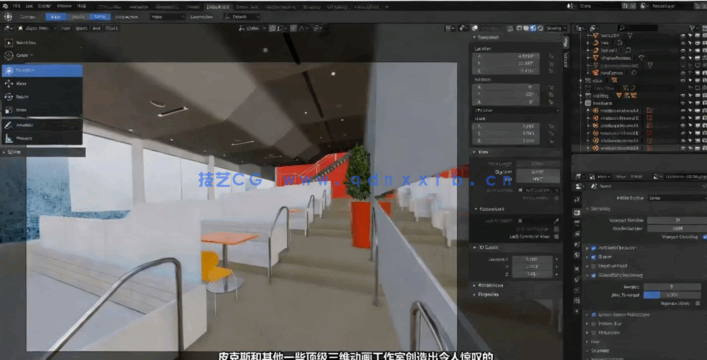
Task: Open the Default orientation dropdown in tool settings
Action: [243, 17]
